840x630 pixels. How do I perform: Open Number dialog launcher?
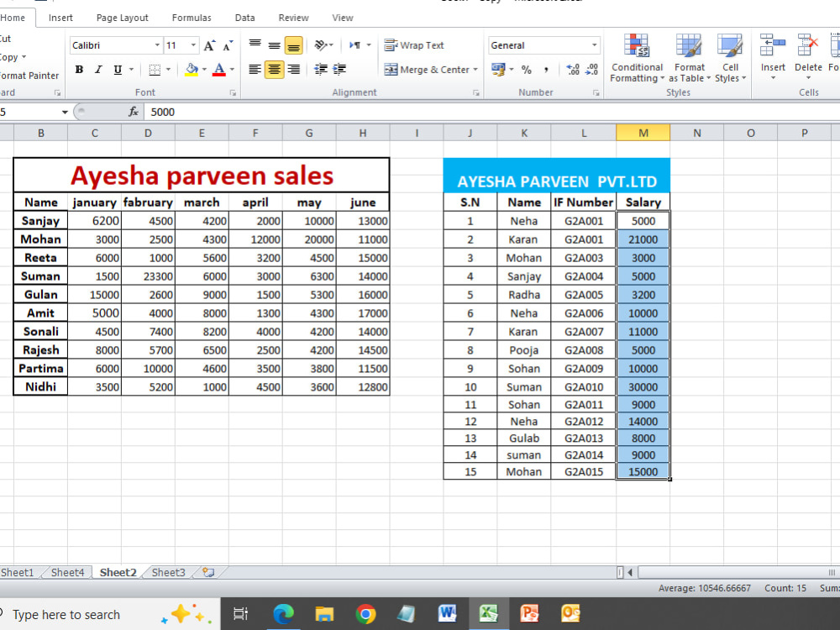pyautogui.click(x=596, y=92)
